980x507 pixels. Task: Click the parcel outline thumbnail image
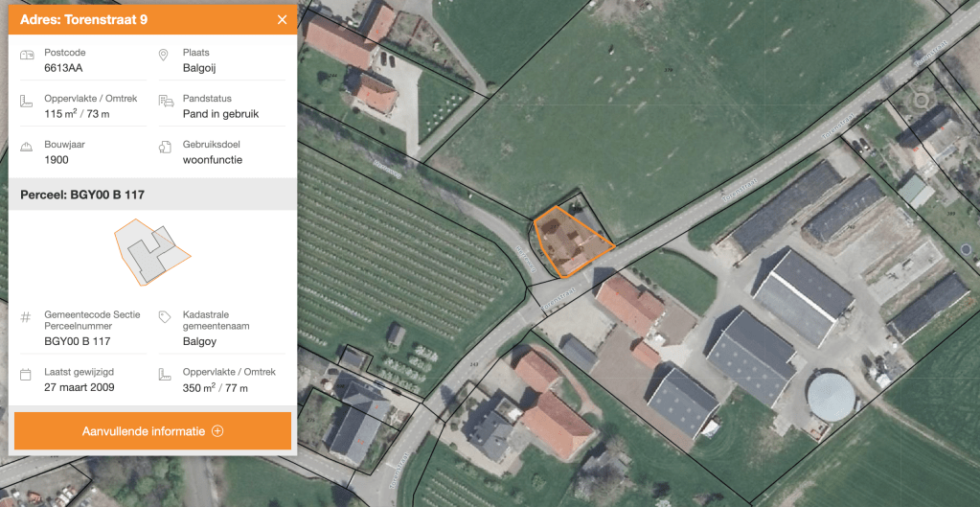151,252
